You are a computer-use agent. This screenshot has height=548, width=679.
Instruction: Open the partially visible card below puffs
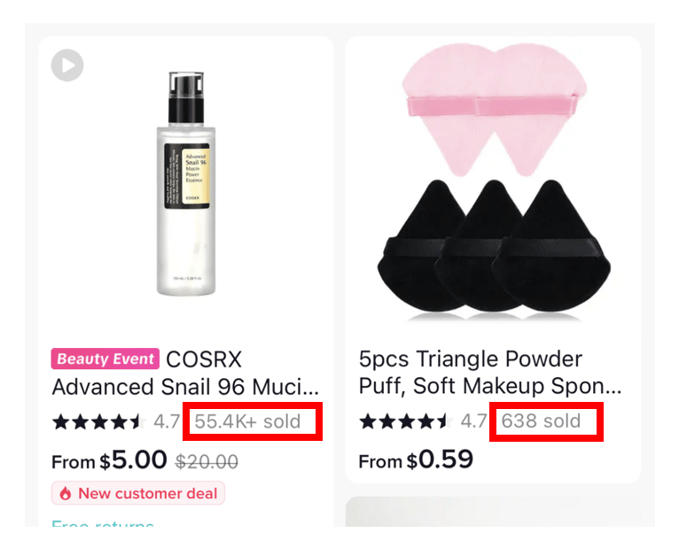coord(494,512)
